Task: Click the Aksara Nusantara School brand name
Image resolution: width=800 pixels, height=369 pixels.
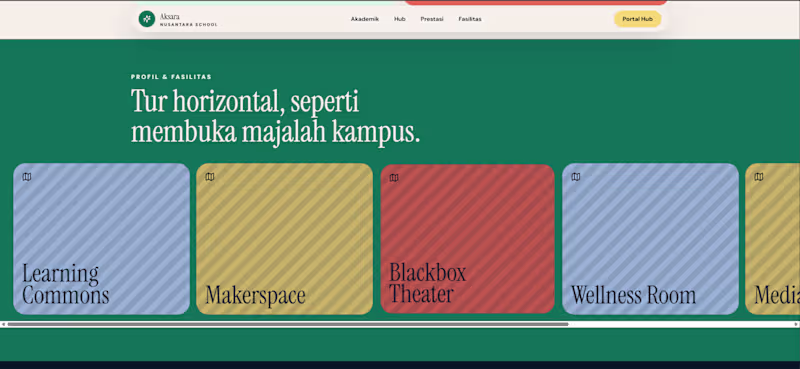Action: click(x=188, y=20)
